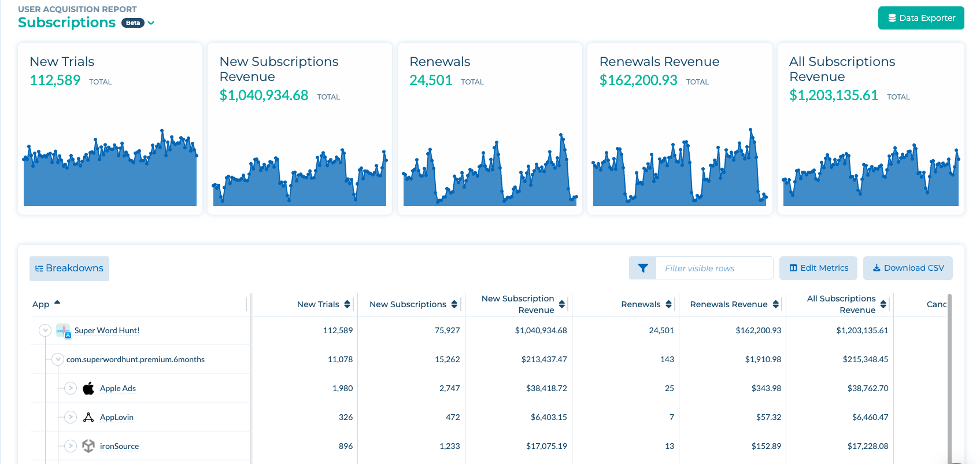Expand the ironSource row
The image size is (980, 464).
[x=71, y=446]
